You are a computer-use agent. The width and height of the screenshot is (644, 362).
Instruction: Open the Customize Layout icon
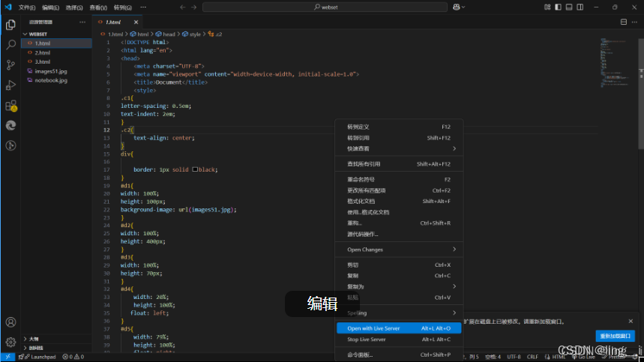[x=547, y=7]
